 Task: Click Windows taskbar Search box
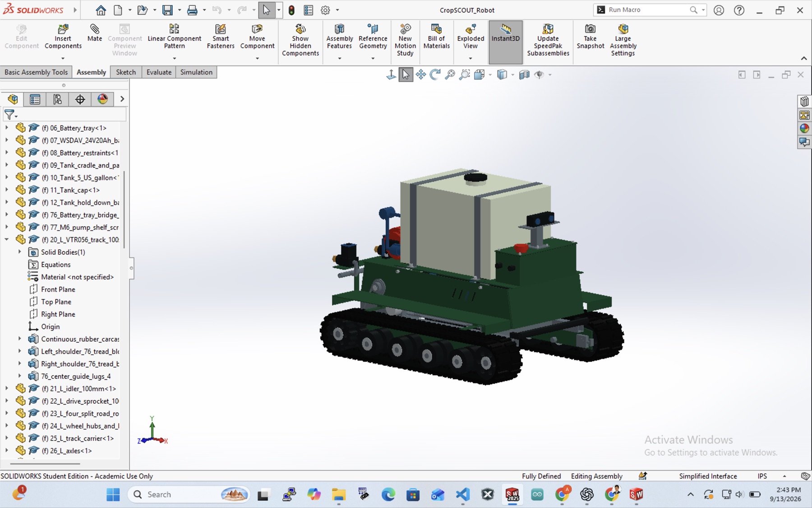pos(189,494)
